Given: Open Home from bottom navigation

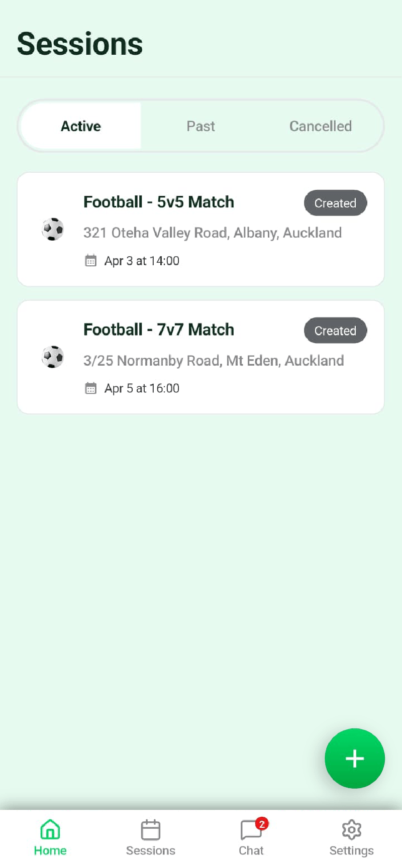Looking at the screenshot, I should pyautogui.click(x=50, y=838).
